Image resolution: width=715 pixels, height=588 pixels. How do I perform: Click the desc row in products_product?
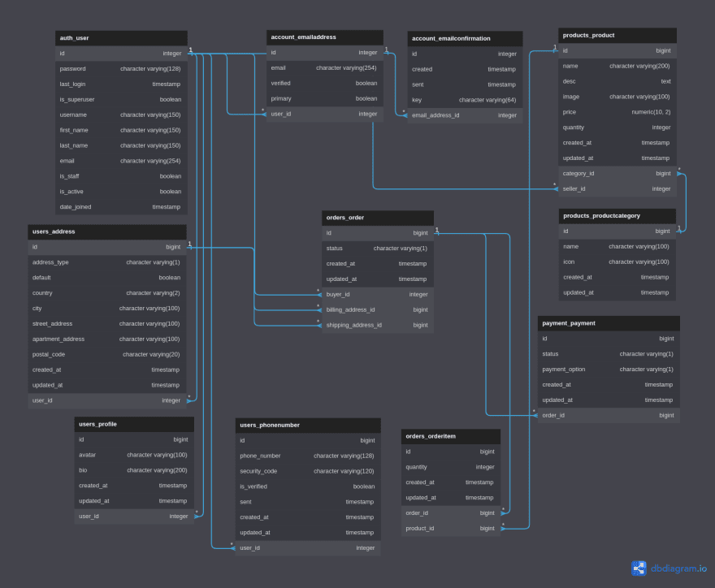pos(617,81)
